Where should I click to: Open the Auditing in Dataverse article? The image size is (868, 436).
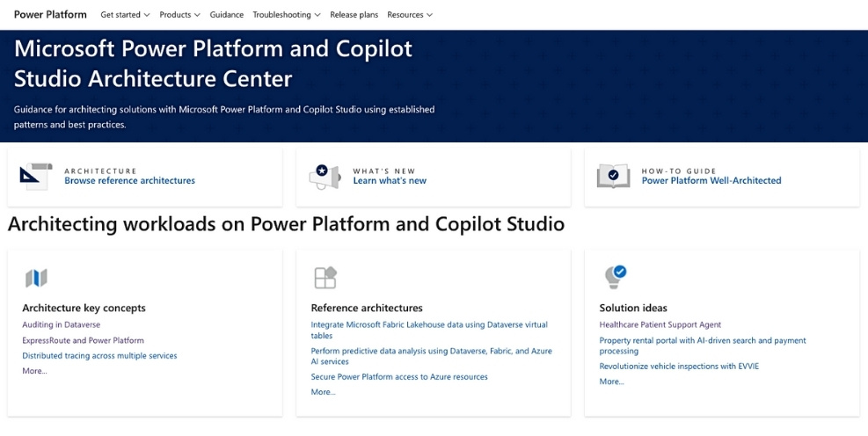point(61,324)
